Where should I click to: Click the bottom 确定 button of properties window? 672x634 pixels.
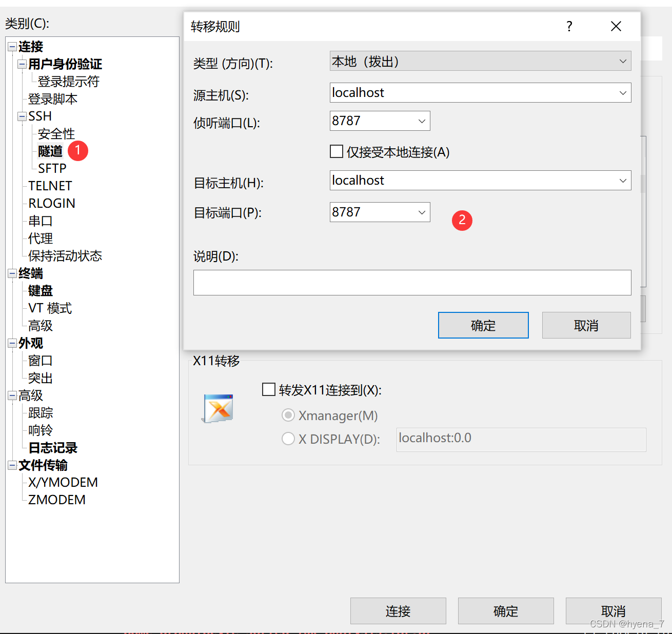point(506,611)
